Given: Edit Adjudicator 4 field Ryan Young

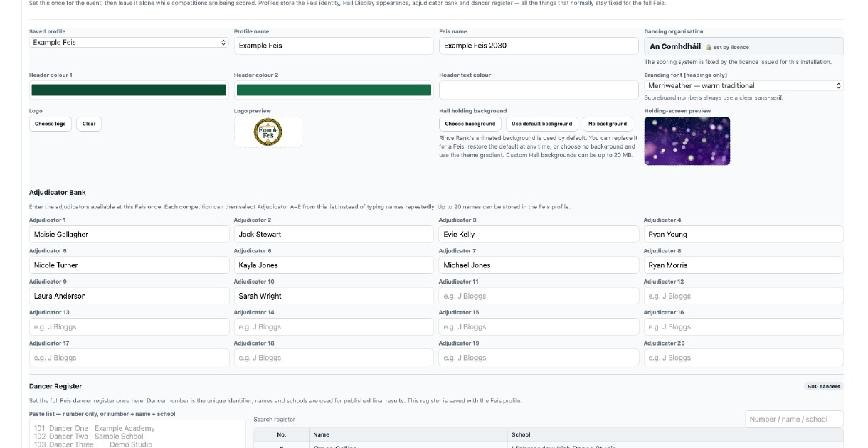Looking at the screenshot, I should 743,235.
